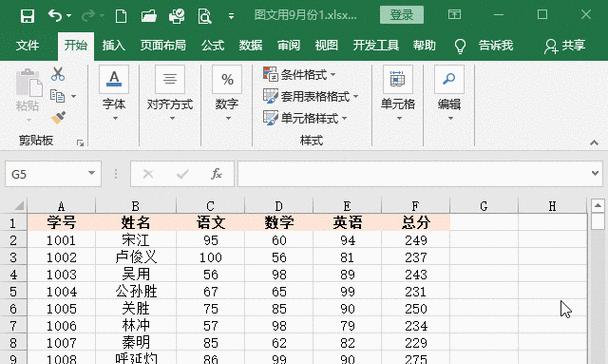Select the cell with 学号 1004
The height and width of the screenshot is (364, 608).
pos(61,292)
